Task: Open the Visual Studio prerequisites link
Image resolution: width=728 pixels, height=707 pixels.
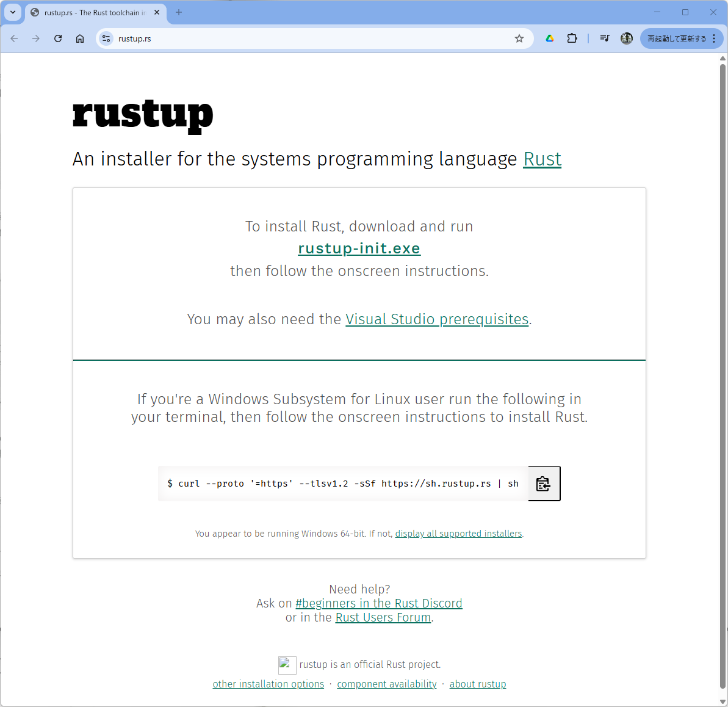Action: (x=437, y=319)
